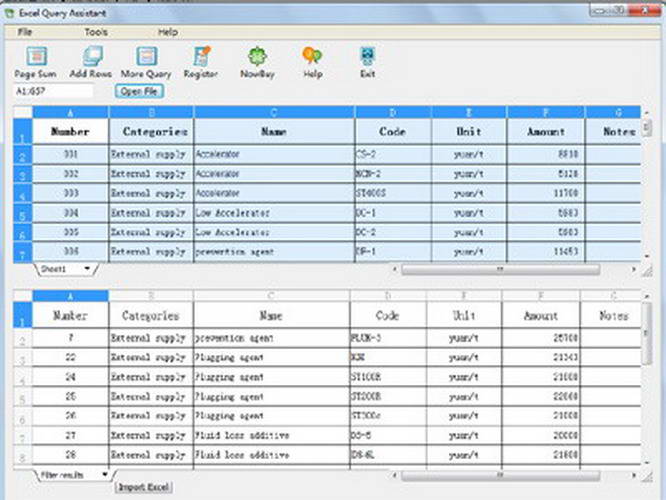The image size is (666, 500).
Task: Expand the Filter results tab dropdown
Action: pyautogui.click(x=104, y=474)
